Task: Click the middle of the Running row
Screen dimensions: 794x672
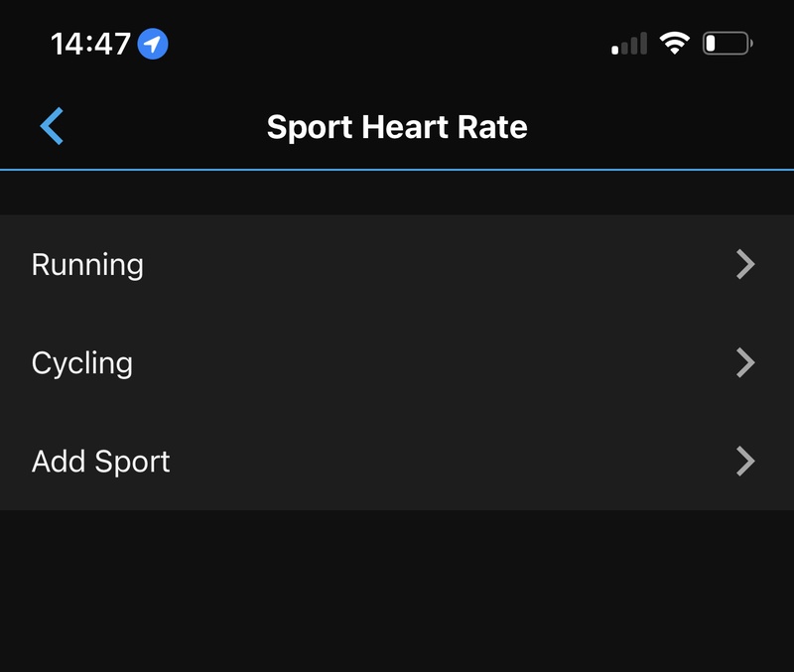Action: pos(397,264)
